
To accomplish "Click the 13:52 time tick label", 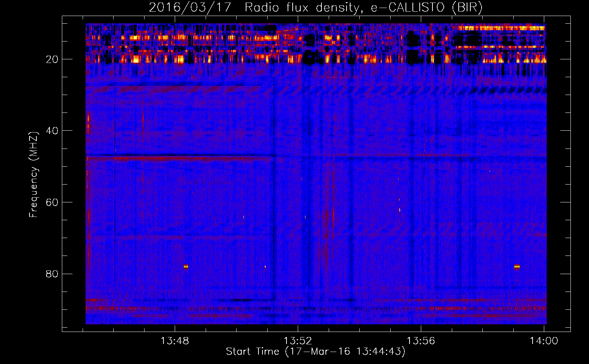I will [x=298, y=341].
